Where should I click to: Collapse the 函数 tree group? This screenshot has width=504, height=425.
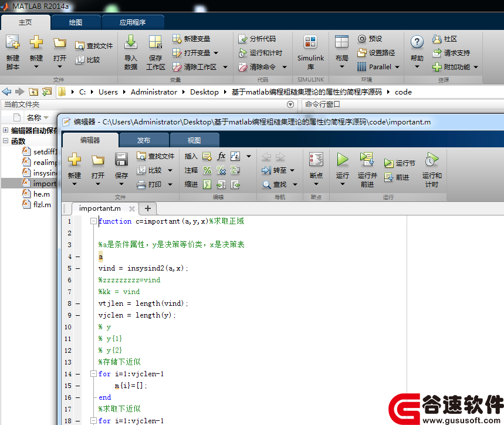[6, 140]
